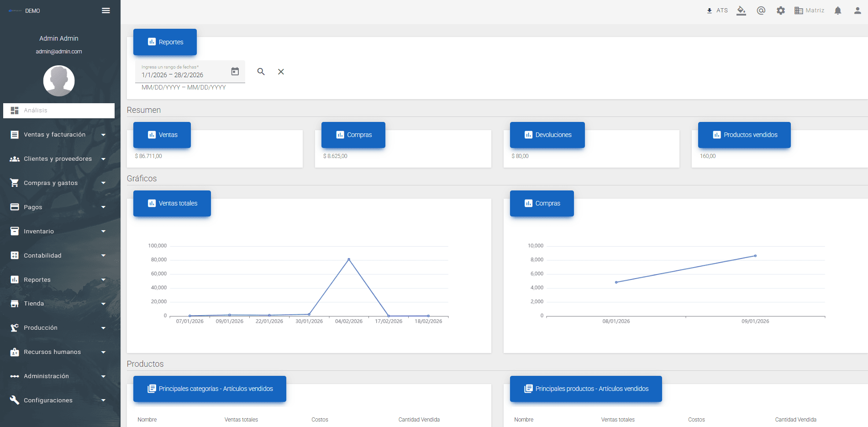Open the notifications bell
The image size is (868, 427).
pyautogui.click(x=838, y=11)
